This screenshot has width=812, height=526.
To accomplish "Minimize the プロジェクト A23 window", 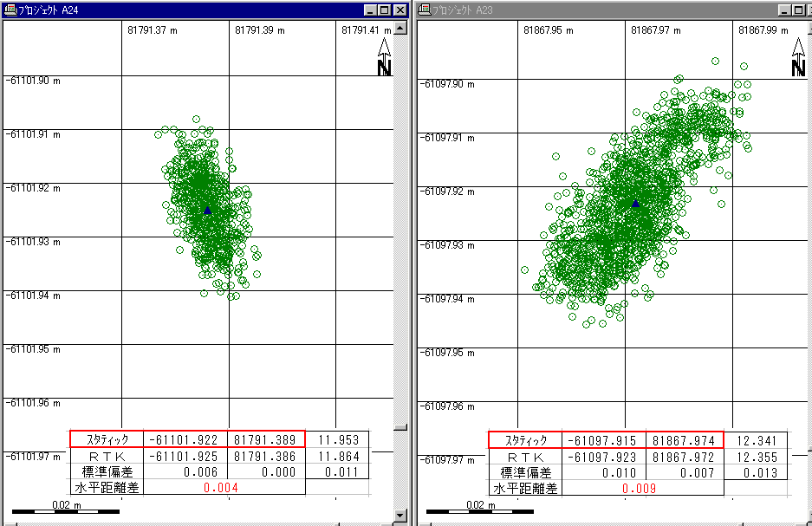I will pyautogui.click(x=784, y=10).
